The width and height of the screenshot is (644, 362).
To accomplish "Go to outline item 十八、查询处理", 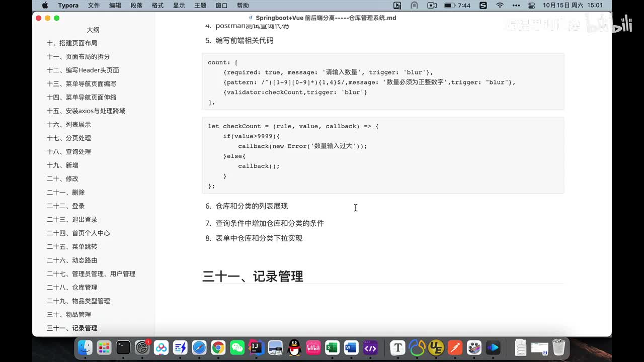I will click(69, 152).
